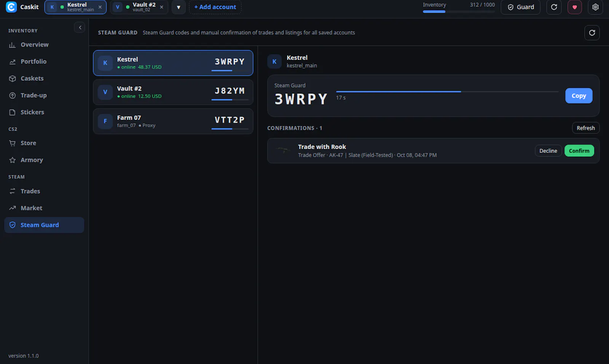The image size is (609, 364).
Task: Click the Steam Guard code timer bar
Action: point(447,92)
